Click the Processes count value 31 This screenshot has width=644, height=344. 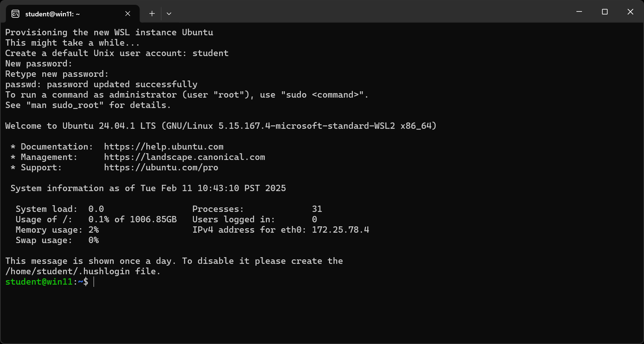coord(318,209)
